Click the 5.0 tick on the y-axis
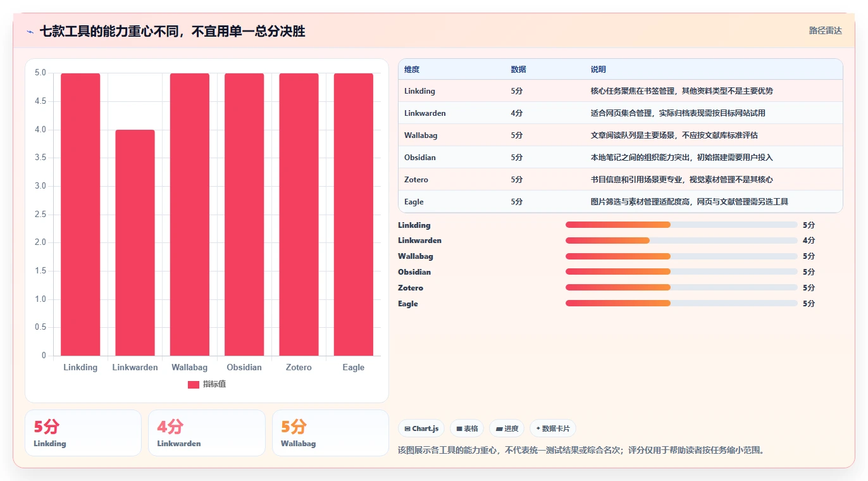The height and width of the screenshot is (481, 868). (40, 73)
